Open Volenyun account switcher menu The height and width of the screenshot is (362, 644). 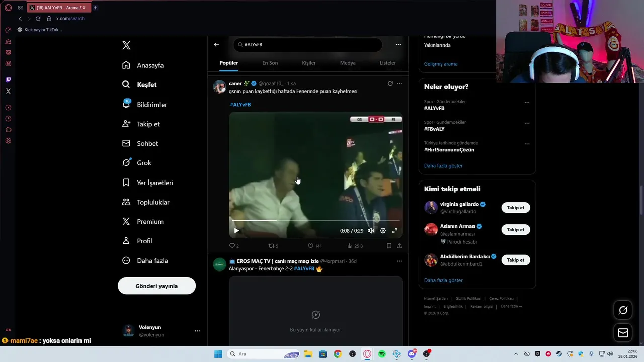click(x=197, y=331)
